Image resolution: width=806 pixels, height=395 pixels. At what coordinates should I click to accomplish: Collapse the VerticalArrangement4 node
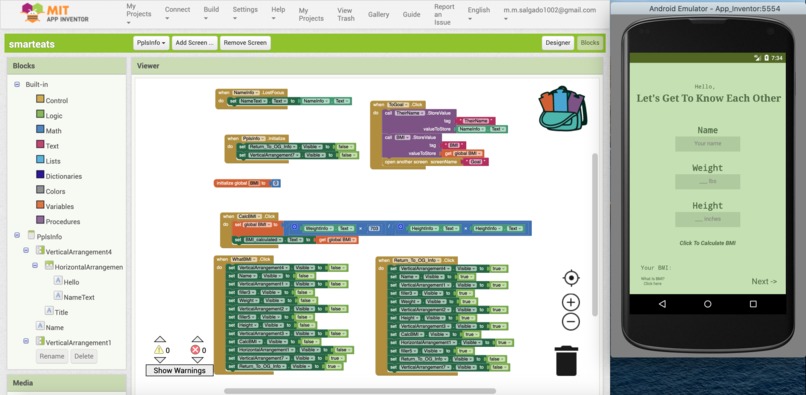coord(26,250)
